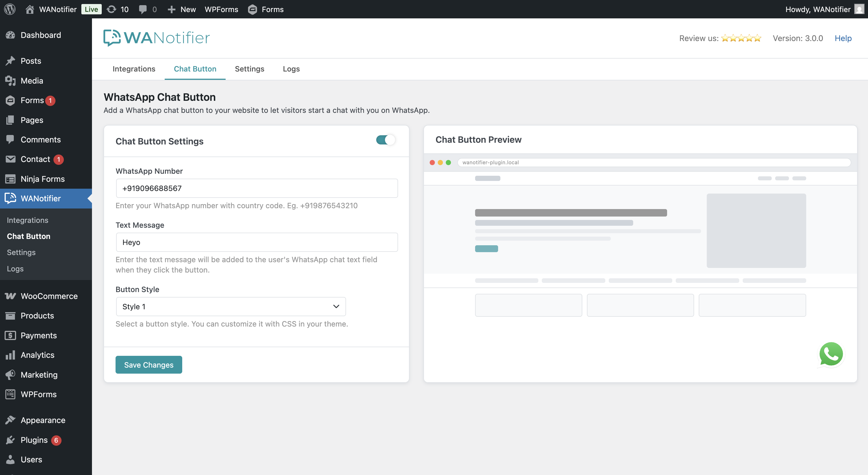Open the Plugins menu icon
The image size is (868, 475).
coord(10,440)
